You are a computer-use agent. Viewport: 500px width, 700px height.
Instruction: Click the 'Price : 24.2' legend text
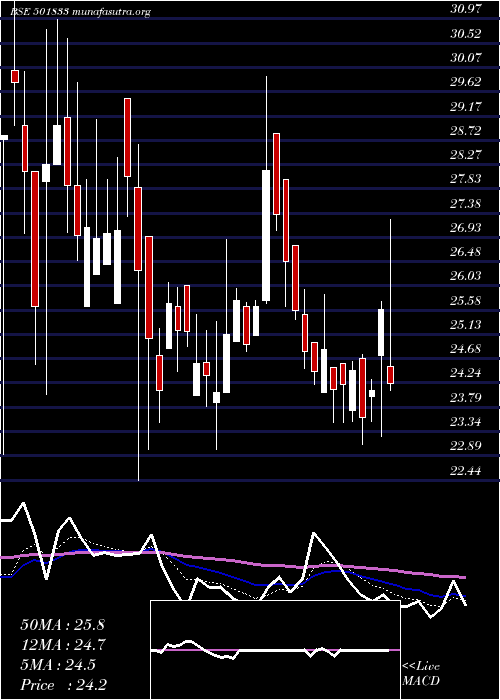click(x=63, y=684)
